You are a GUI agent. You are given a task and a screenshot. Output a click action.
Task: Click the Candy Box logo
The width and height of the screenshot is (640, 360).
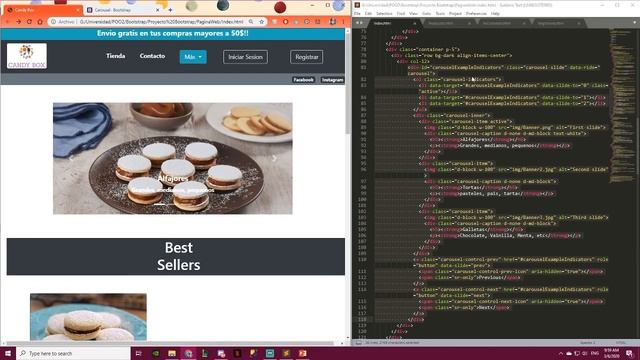pos(27,56)
